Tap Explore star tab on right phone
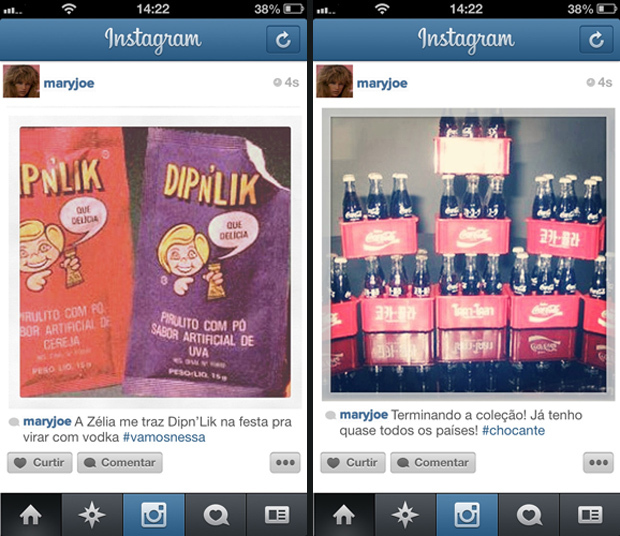Viewport: 620px width, 536px height. pos(405,515)
